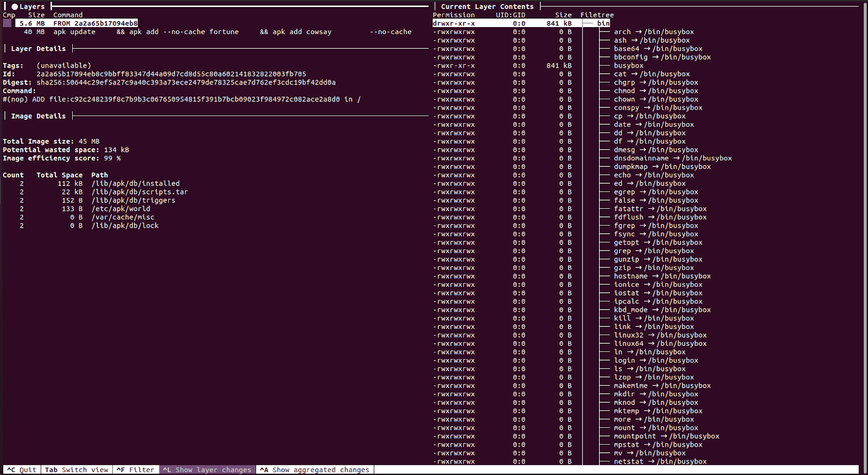Viewport: 868px width, 475px height.
Task: Select base64 symlink entry
Action: 658,49
